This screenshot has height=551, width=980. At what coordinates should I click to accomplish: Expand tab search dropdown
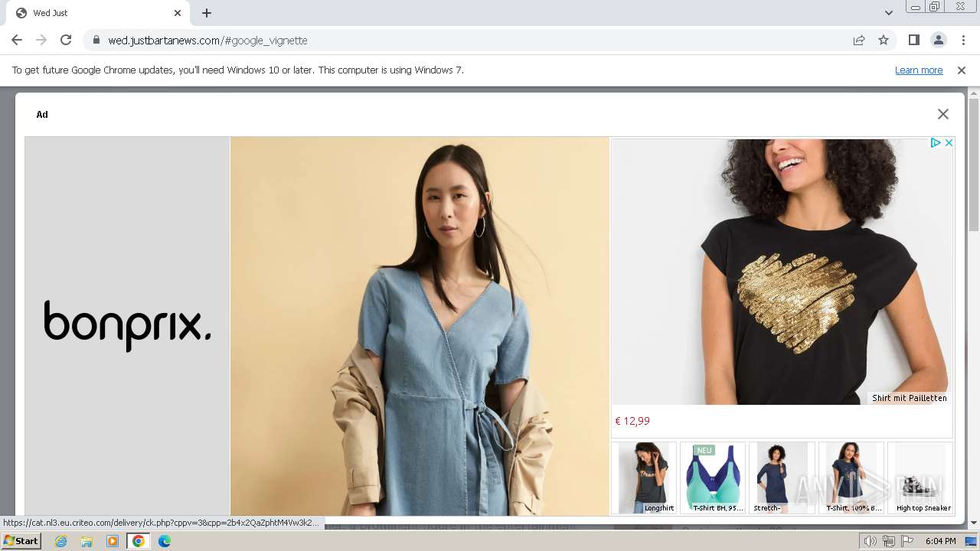pyautogui.click(x=888, y=13)
